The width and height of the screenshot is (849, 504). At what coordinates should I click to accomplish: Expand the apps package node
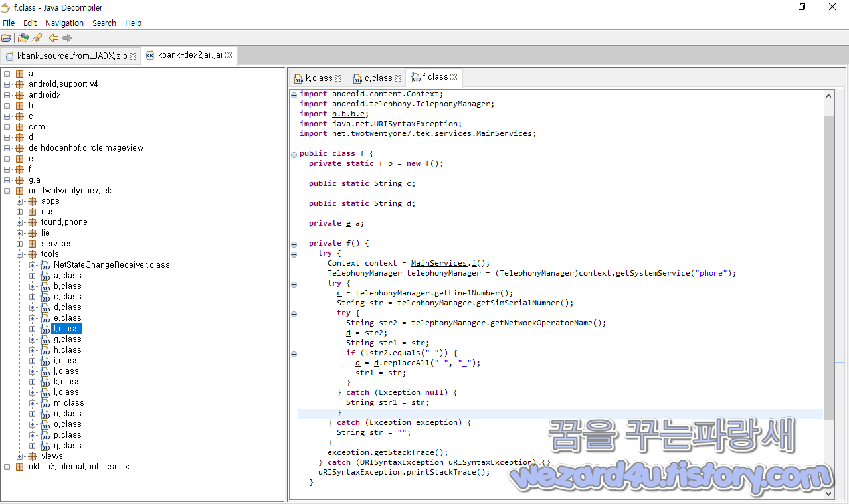click(x=20, y=201)
